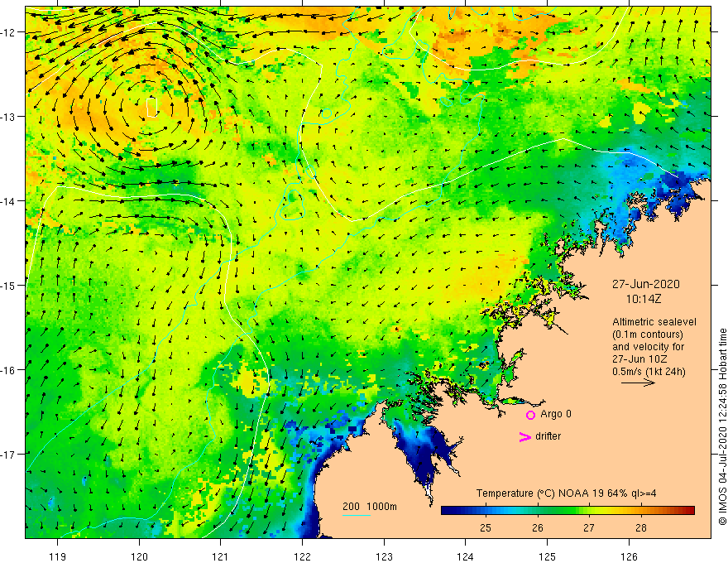Click the IMOS copyright timestamp text

pyautogui.click(x=722, y=426)
